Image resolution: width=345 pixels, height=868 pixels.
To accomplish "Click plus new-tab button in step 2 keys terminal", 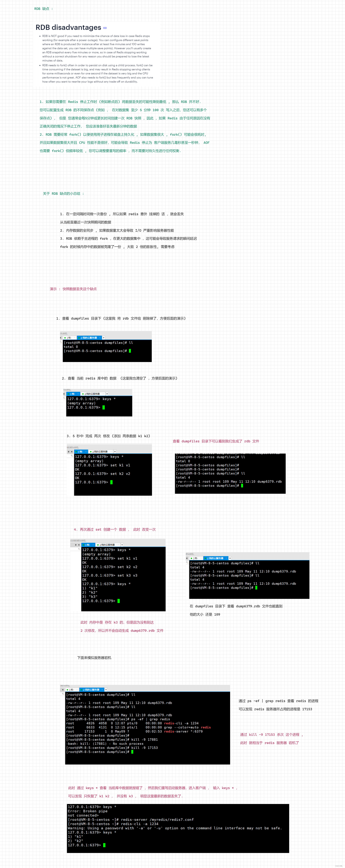I will pos(107,394).
